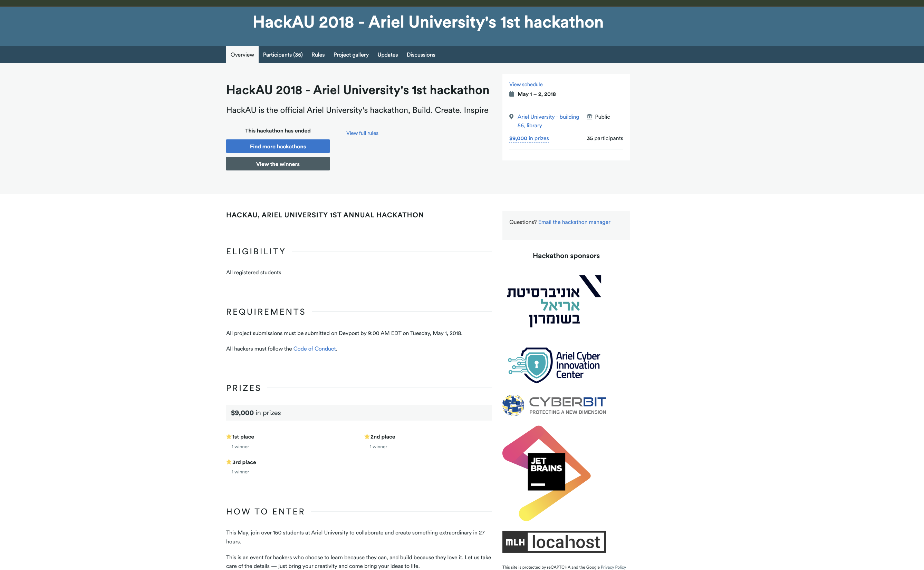Screen dimensions: 924x570
Task: Switch to the Participants (35) tab
Action: tap(282, 54)
